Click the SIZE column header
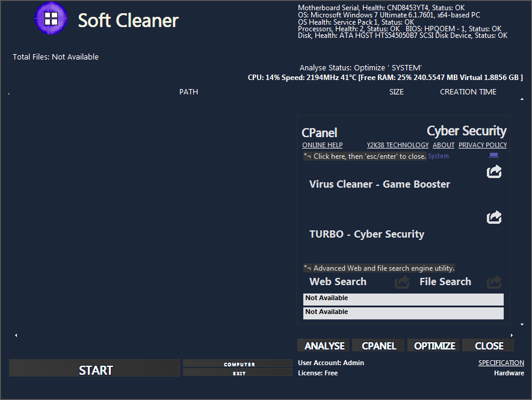 pyautogui.click(x=396, y=92)
